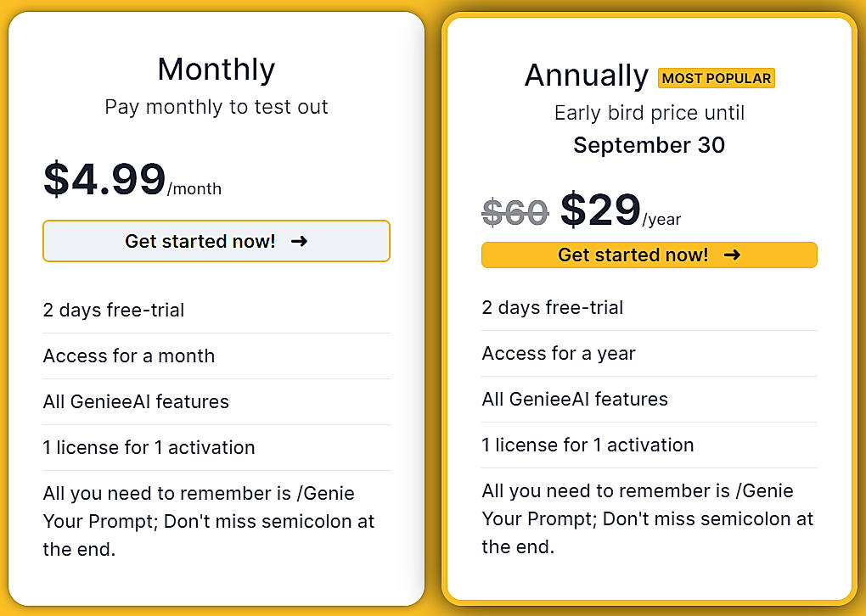Click the $29 yearly price
Viewport: 866px width, 616px height.
[x=599, y=206]
